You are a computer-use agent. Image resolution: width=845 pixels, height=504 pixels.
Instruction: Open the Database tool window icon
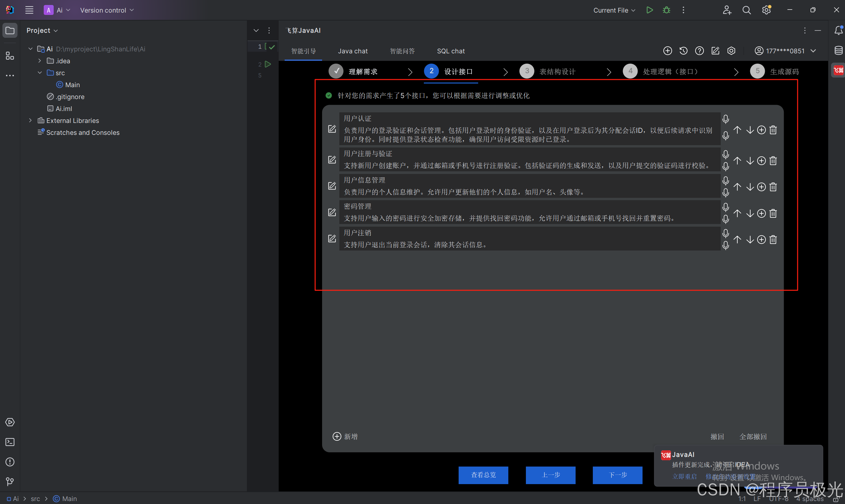(838, 51)
